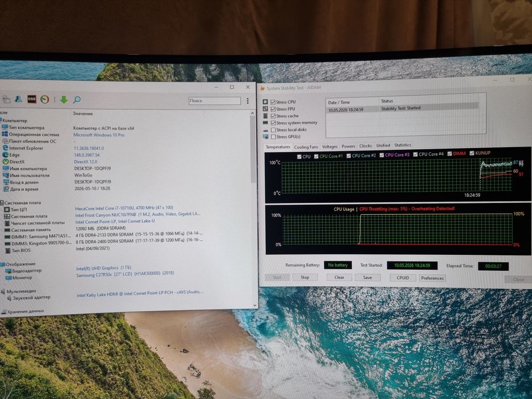532x399 pixels.
Task: Toggle the CPU Core #4 graph checkbox
Action: 415,154
